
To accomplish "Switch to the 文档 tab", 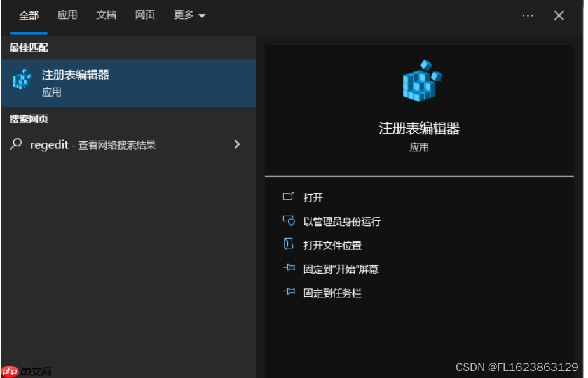I will click(106, 15).
